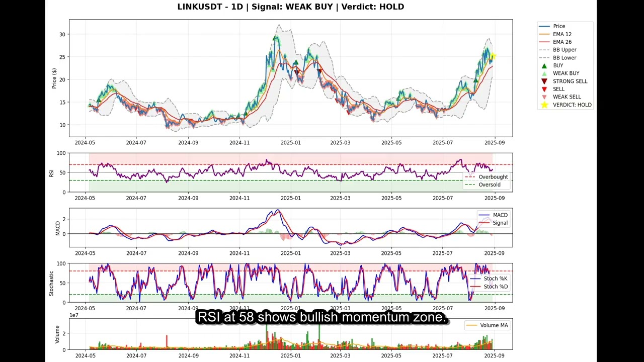Click 2024-05 date under the Volume chart
The height and width of the screenshot is (362, 644).
click(85, 355)
